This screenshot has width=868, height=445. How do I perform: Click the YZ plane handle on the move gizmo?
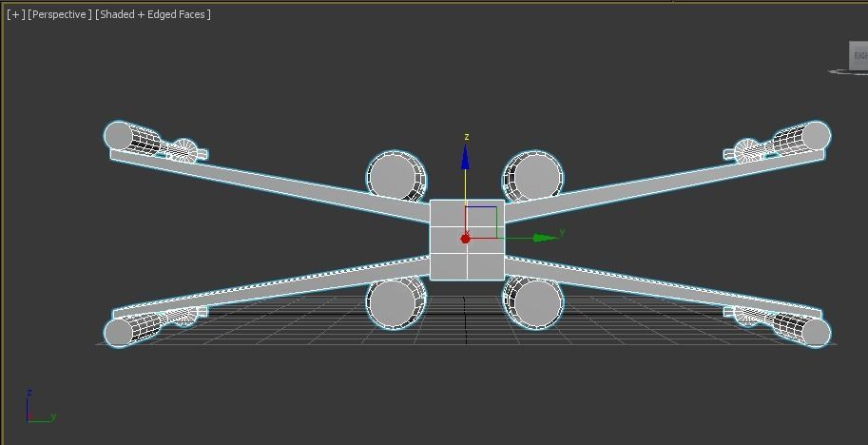pyautogui.click(x=481, y=222)
